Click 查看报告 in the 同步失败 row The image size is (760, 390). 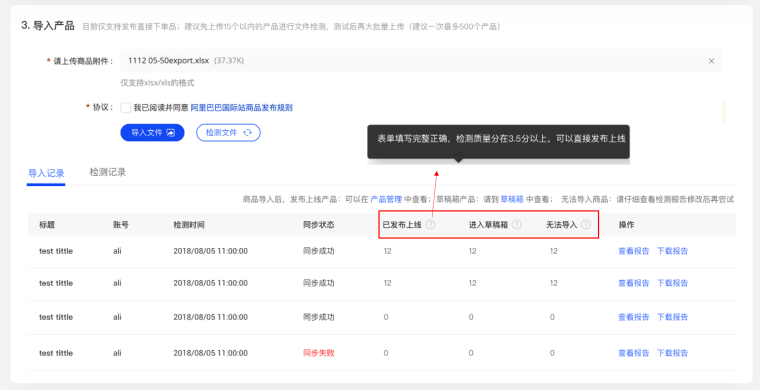[x=633, y=353]
